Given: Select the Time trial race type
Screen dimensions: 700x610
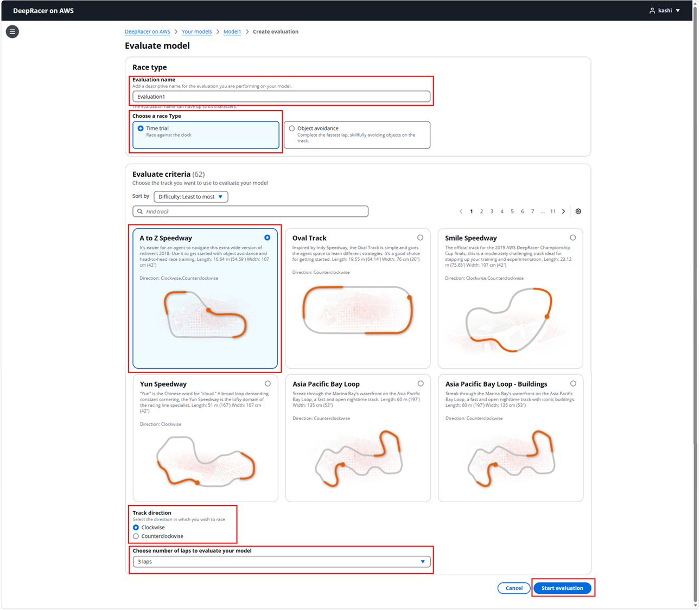Looking at the screenshot, I should 139,128.
